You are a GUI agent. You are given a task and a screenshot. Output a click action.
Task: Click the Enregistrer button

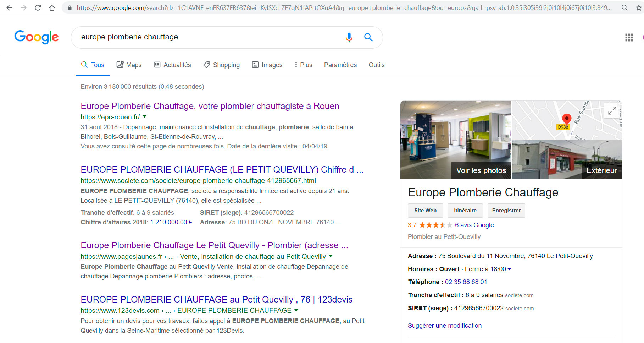[x=506, y=211]
